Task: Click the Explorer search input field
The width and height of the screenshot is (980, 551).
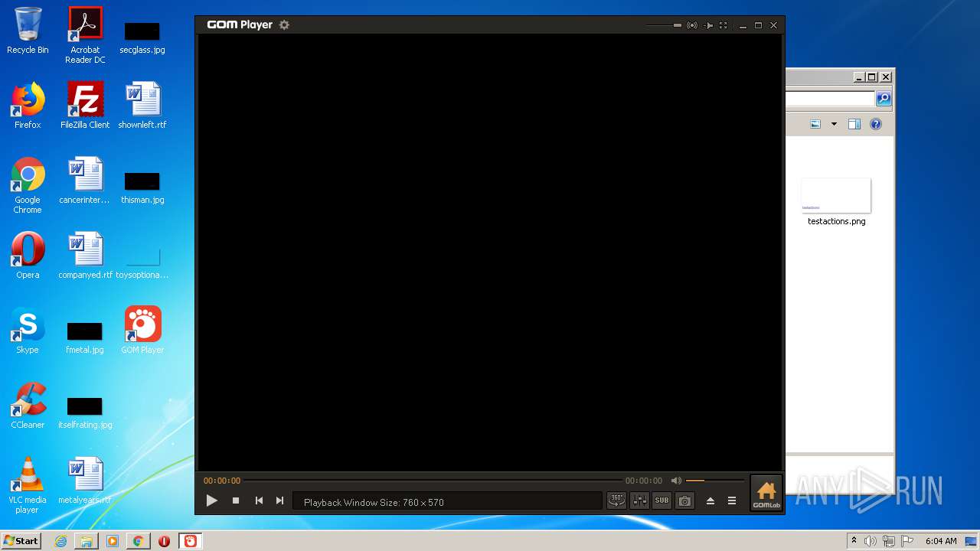Action: point(830,99)
